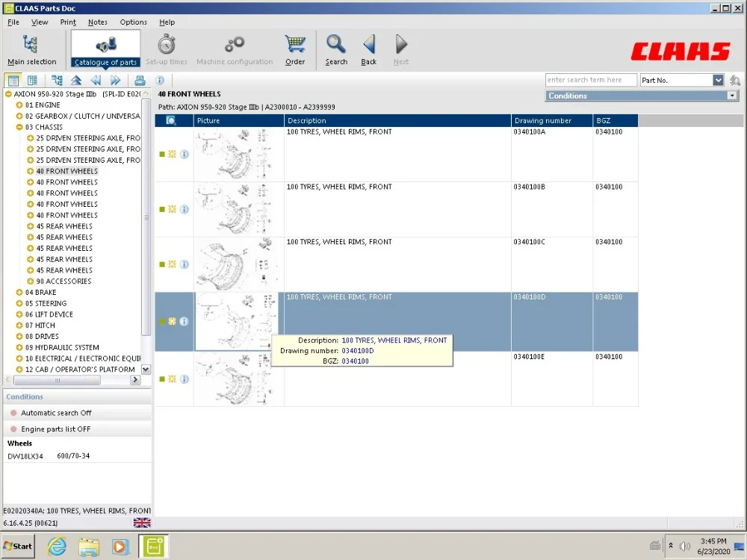Open the Help menu
This screenshot has width=747, height=560.
167,22
